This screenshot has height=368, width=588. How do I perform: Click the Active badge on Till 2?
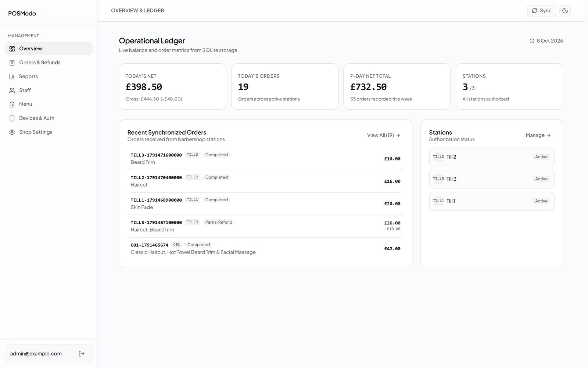[541, 157]
